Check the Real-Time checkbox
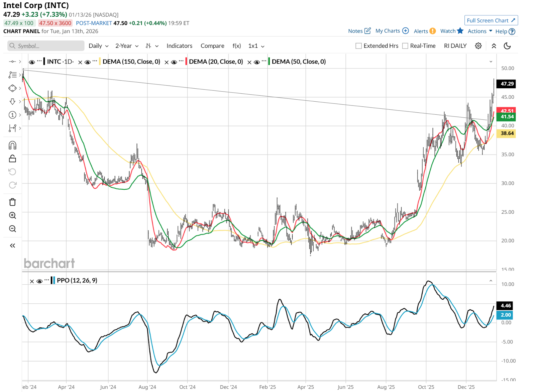The image size is (535, 392). (x=405, y=46)
